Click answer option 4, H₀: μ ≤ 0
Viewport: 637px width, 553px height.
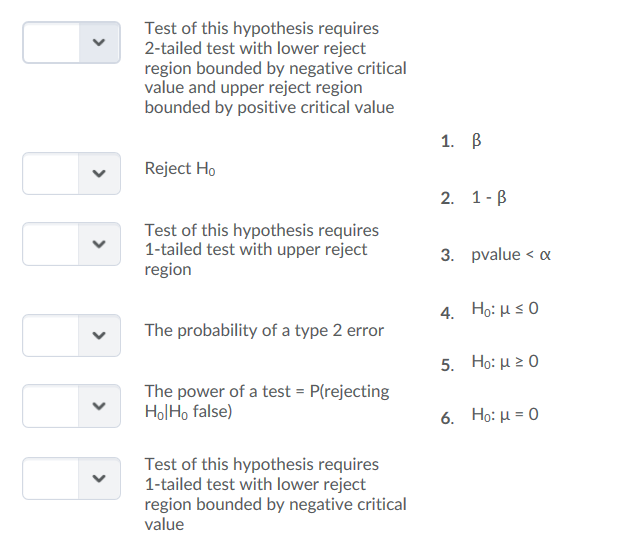pyautogui.click(x=505, y=313)
